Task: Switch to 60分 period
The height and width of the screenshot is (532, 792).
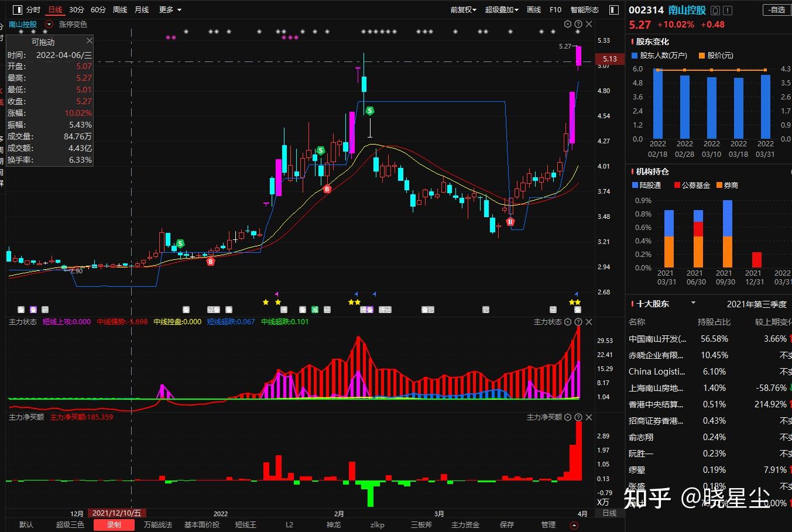Action: pyautogui.click(x=98, y=10)
